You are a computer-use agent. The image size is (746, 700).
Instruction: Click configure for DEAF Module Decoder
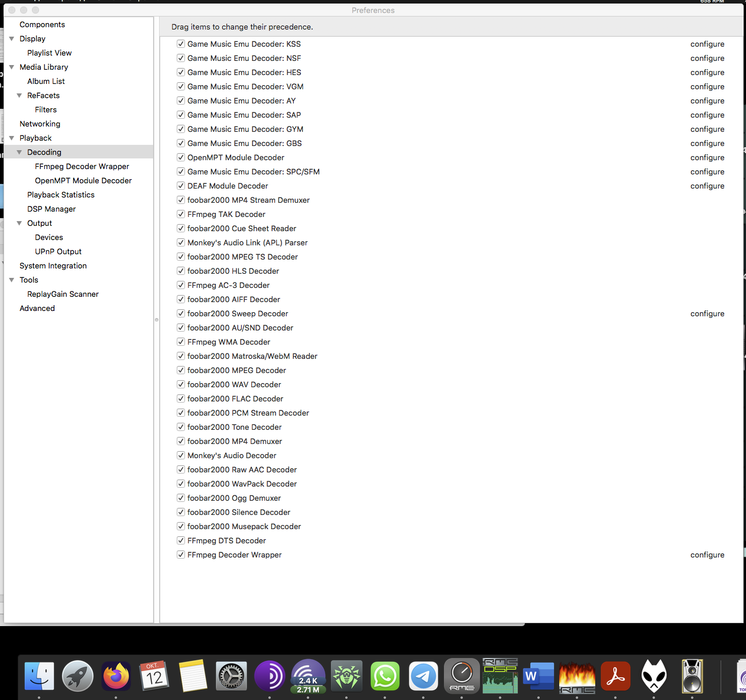[707, 186]
